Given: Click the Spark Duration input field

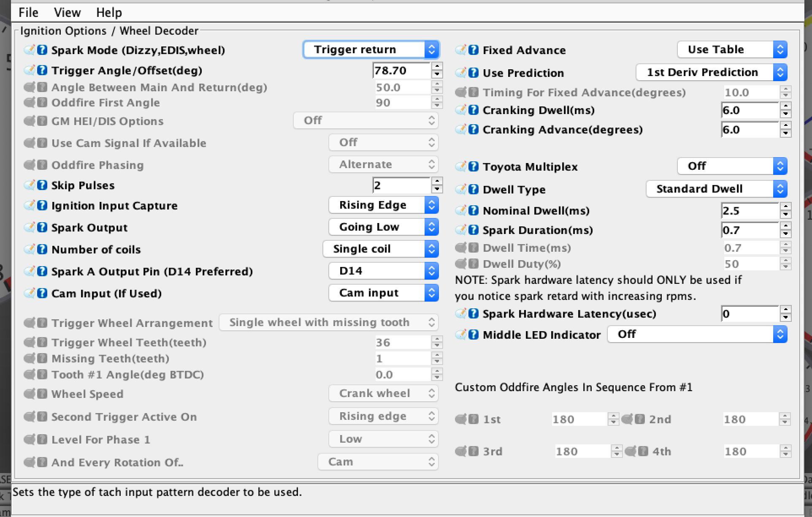Looking at the screenshot, I should (749, 231).
